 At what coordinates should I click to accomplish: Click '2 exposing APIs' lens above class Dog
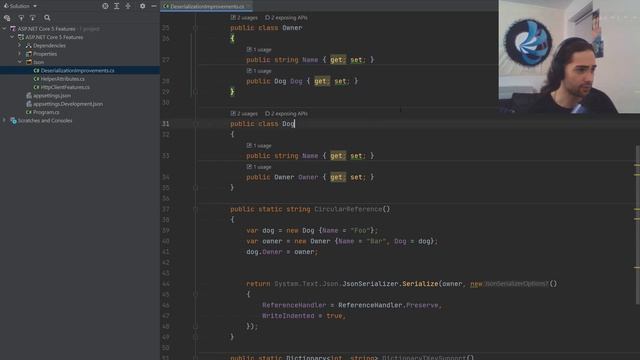click(287, 113)
